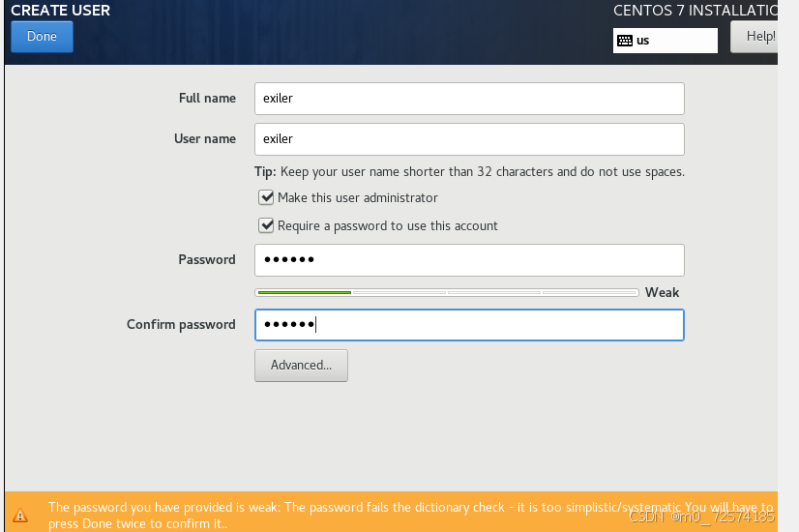Image resolution: width=799 pixels, height=532 pixels.
Task: Click the CENTOS 7 INSTALLATION title
Action: (x=695, y=11)
